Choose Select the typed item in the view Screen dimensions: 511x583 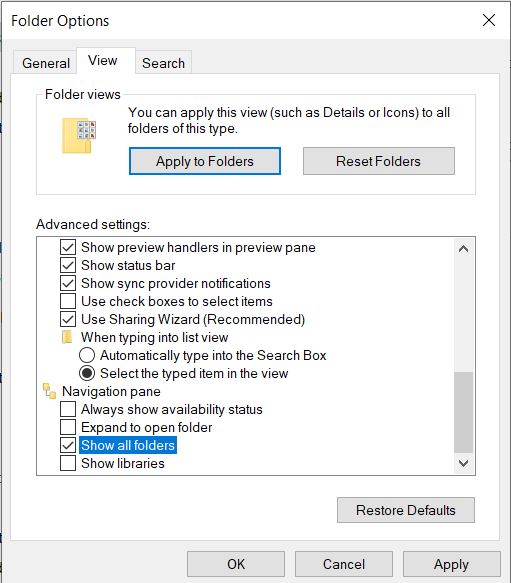87,373
